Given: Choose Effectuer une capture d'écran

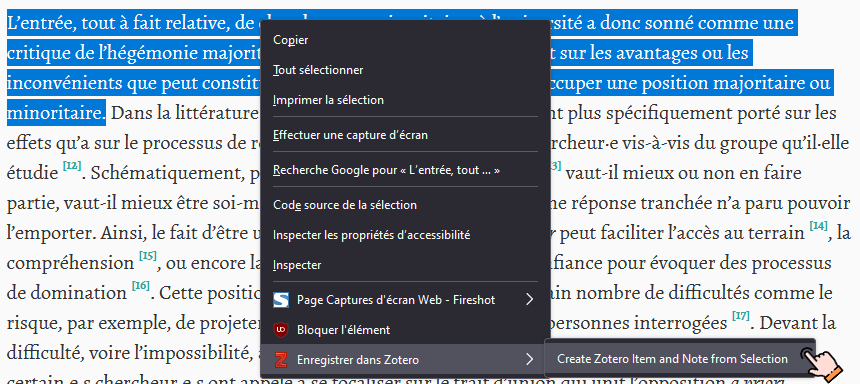Looking at the screenshot, I should (405, 134).
